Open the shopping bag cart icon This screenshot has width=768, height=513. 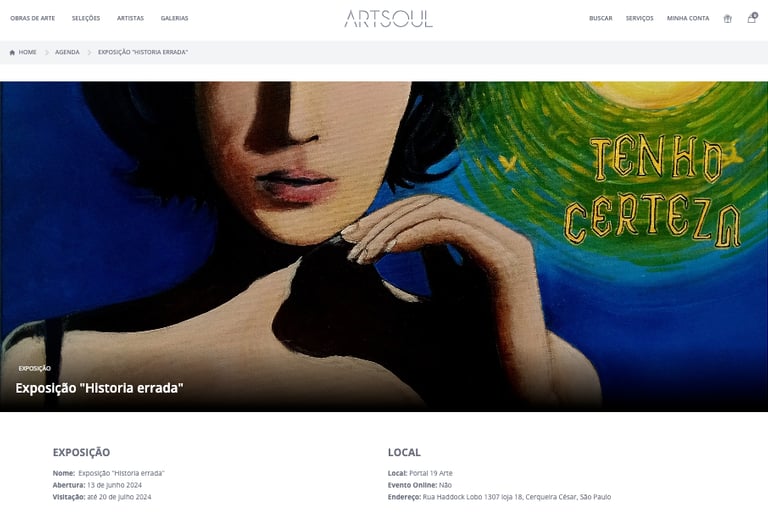(751, 19)
